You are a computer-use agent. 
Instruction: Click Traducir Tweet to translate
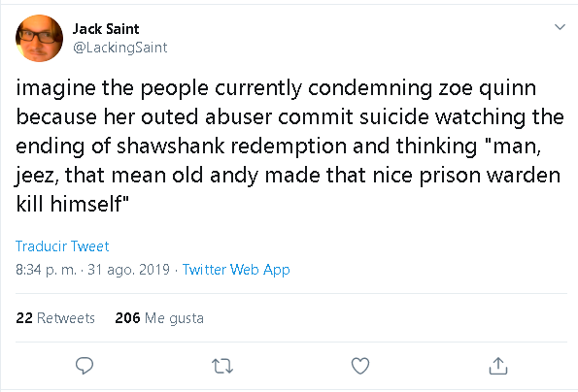(x=62, y=246)
